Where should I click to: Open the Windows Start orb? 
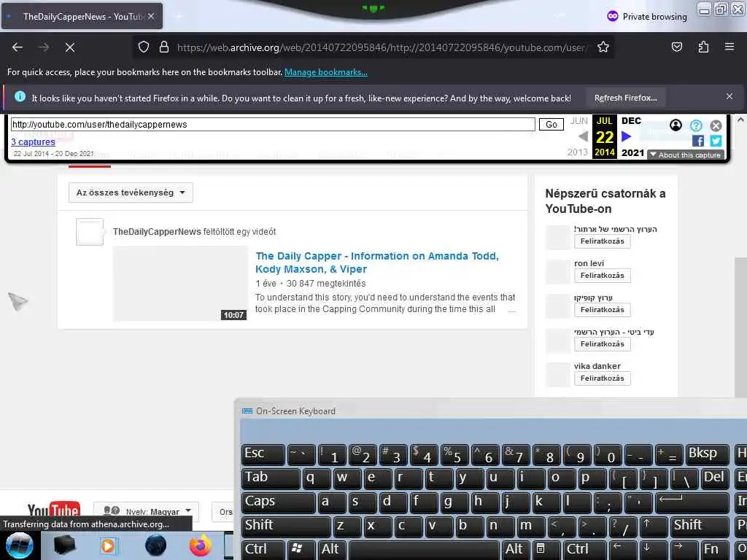[x=19, y=545]
